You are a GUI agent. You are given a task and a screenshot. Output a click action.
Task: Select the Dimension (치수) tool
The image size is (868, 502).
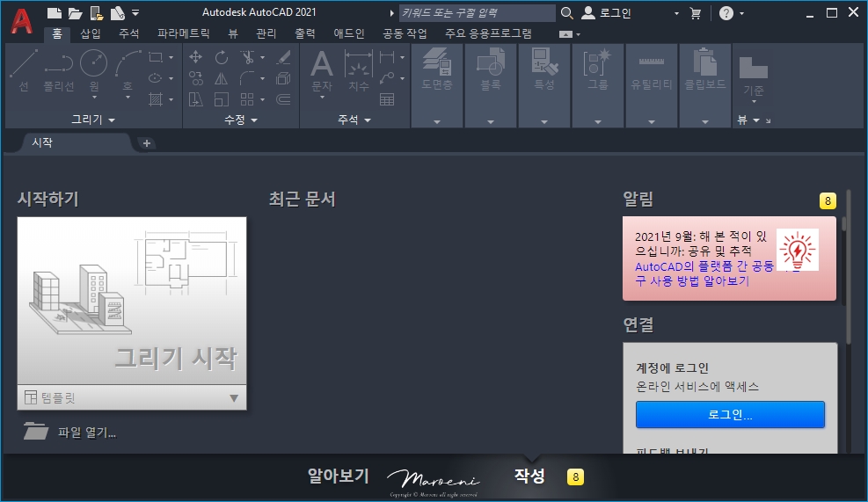[359, 69]
